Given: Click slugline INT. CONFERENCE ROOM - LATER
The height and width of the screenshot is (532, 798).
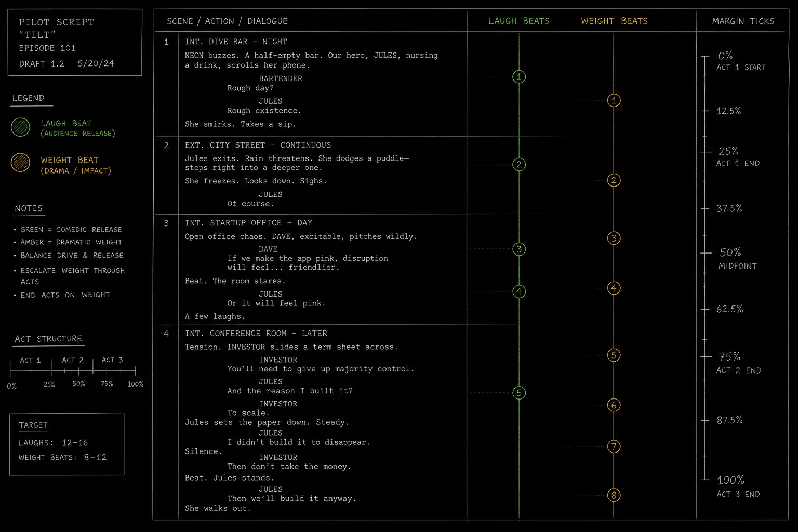Looking at the screenshot, I should point(256,334).
